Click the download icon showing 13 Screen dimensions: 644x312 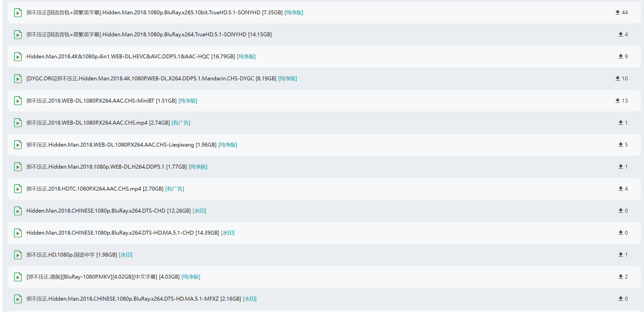click(x=618, y=101)
